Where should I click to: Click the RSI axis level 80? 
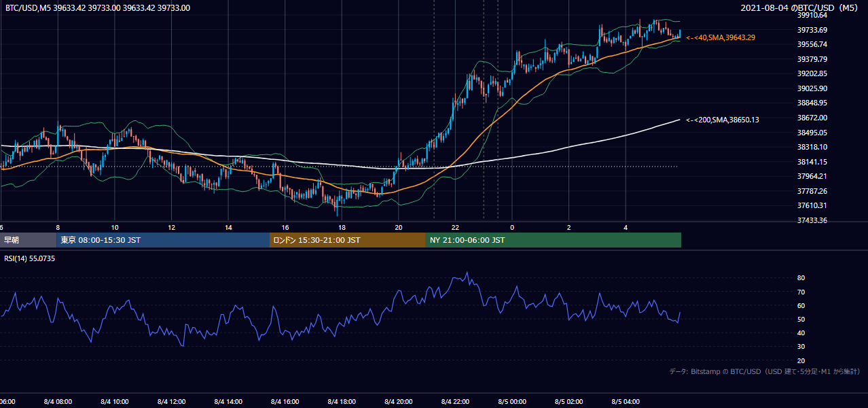(801, 278)
